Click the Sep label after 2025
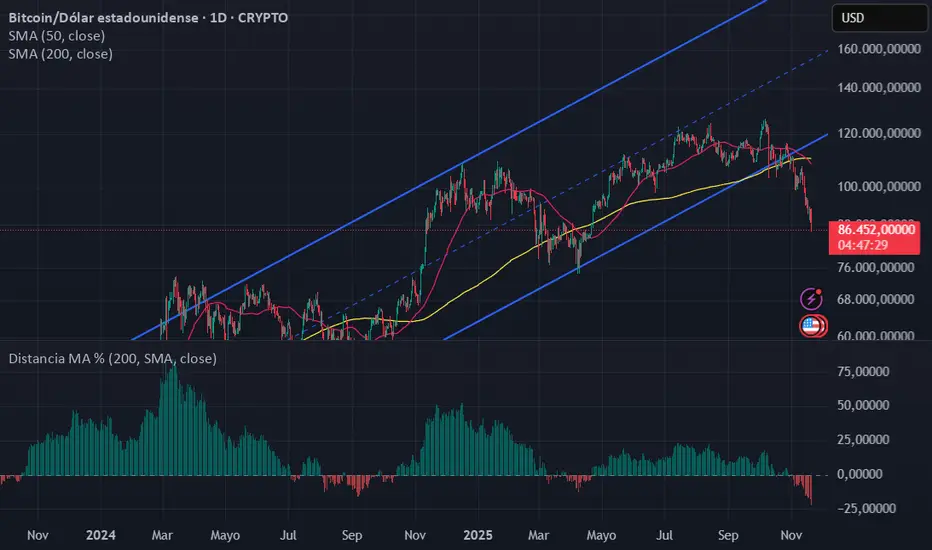The height and width of the screenshot is (550, 932). pyautogui.click(x=728, y=535)
